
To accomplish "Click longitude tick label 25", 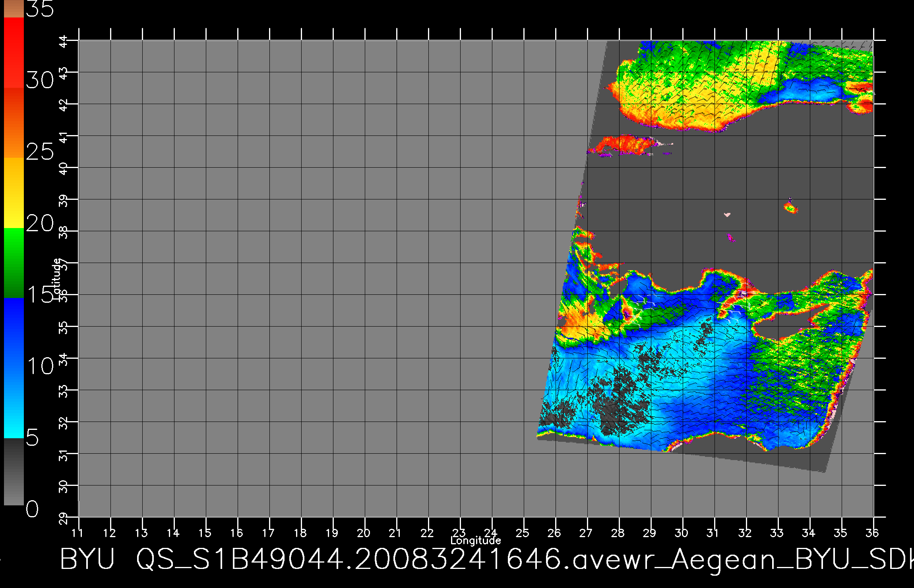I will tap(523, 533).
